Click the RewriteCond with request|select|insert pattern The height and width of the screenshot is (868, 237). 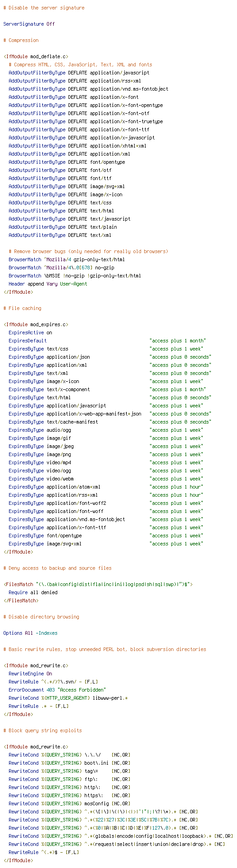click(x=118, y=844)
